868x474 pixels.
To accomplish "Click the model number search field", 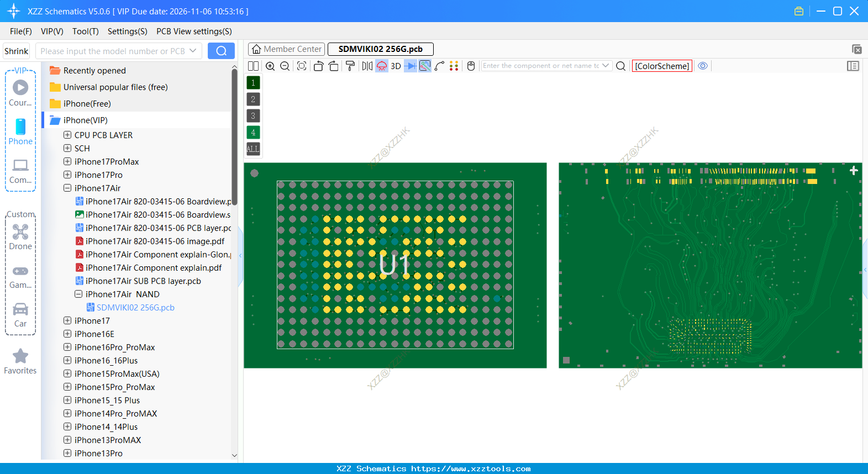I will [112, 51].
